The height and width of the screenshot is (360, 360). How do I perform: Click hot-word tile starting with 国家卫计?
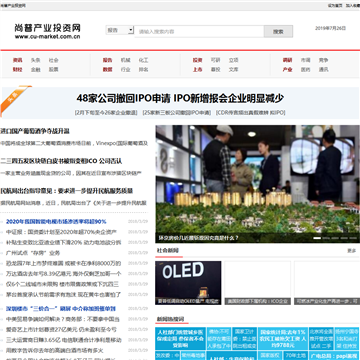click(x=244, y=338)
